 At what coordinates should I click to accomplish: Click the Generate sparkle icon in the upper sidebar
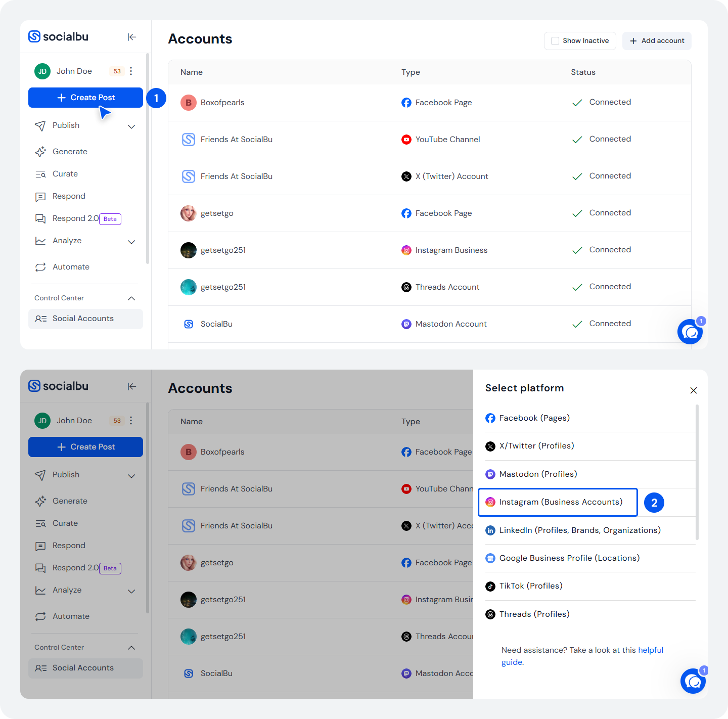[40, 152]
